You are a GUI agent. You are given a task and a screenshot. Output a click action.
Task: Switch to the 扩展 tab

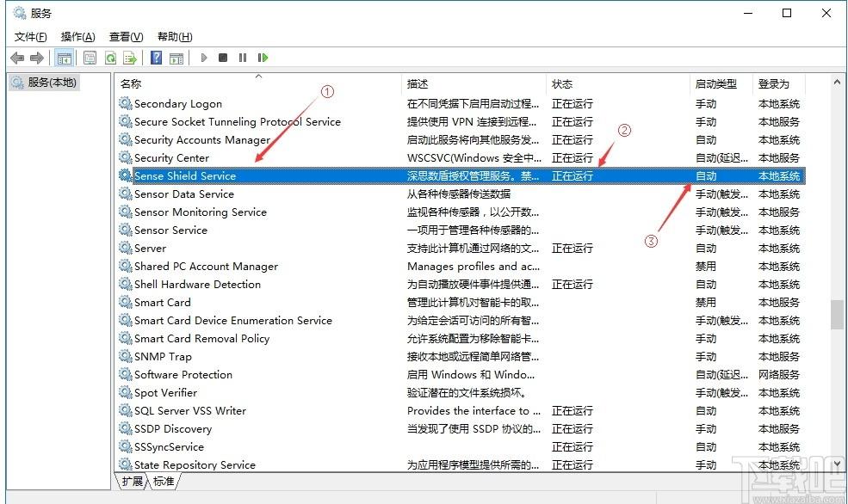click(x=132, y=481)
